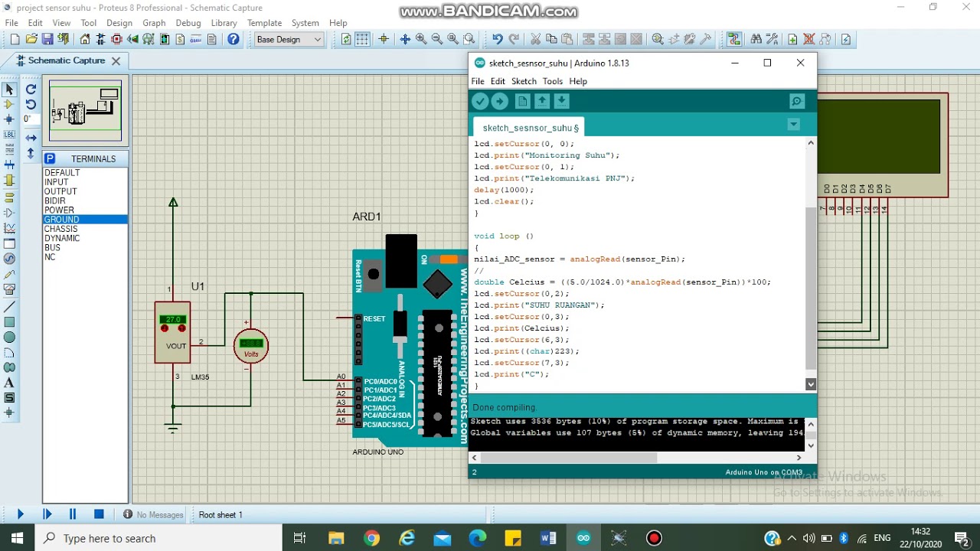Screen dimensions: 980x551
Task: Select the sketch_sesnsor_suhu tab in Arduino
Action: click(530, 128)
